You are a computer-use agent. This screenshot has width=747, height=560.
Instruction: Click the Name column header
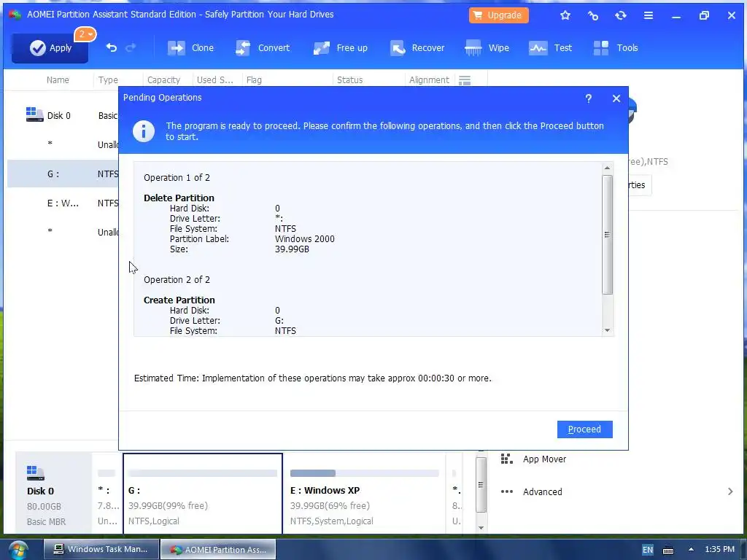click(x=58, y=80)
